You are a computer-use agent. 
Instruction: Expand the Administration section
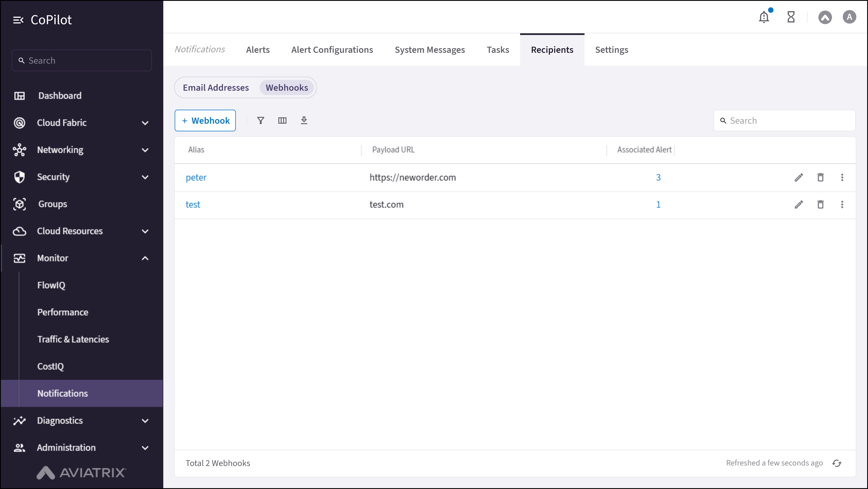pyautogui.click(x=145, y=448)
